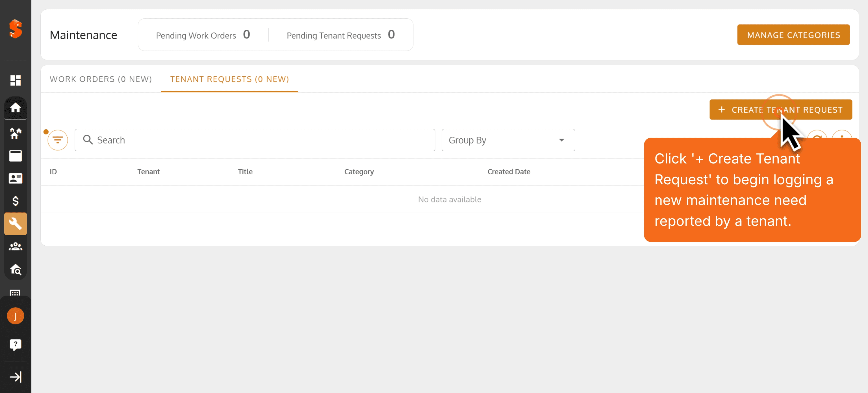The image size is (868, 393).
Task: Click the magnifier icon in Search box
Action: click(x=88, y=140)
